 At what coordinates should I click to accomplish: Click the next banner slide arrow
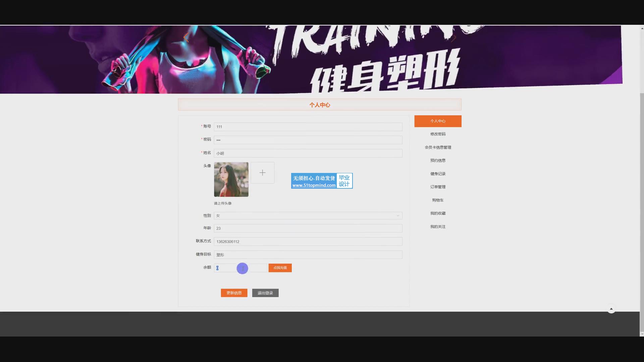pyautogui.click(x=453, y=38)
